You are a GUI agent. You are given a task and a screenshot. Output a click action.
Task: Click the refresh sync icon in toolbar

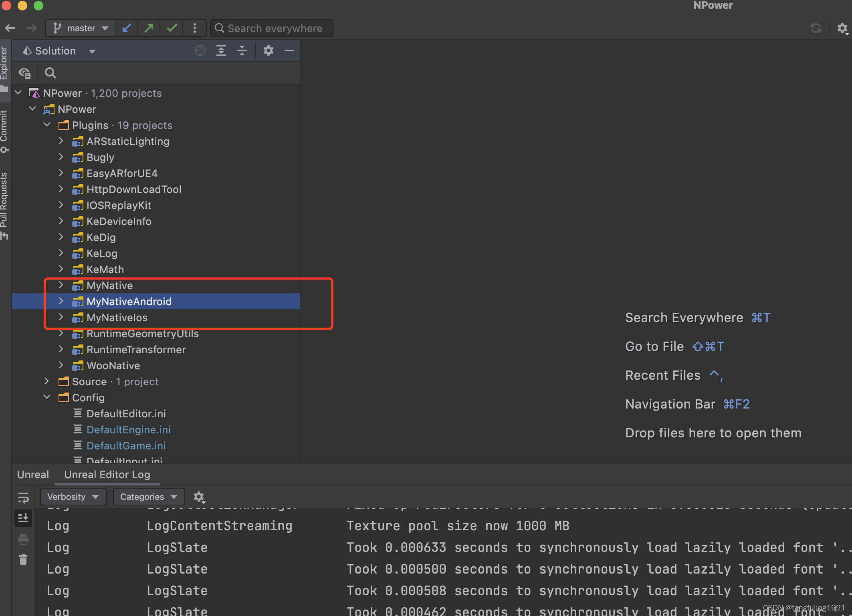pos(816,28)
